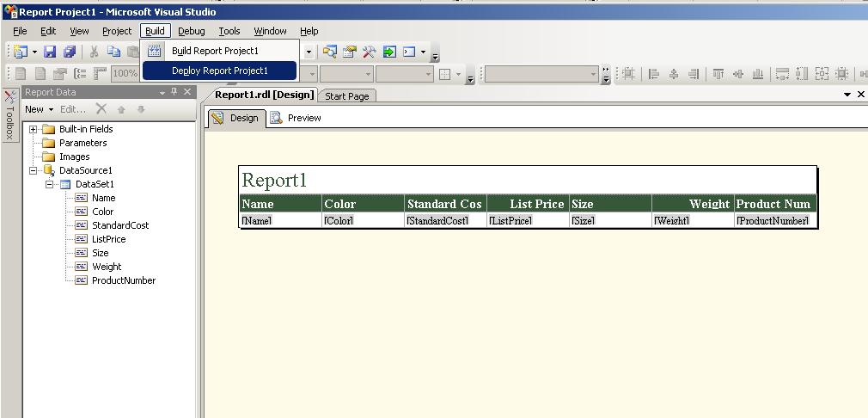
Task: Click the Edit... button in Report Data
Action: [73, 109]
